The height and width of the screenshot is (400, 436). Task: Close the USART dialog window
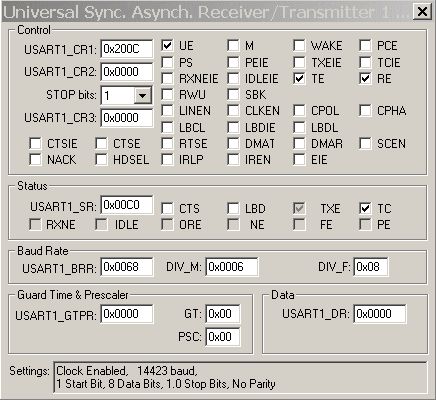(422, 12)
